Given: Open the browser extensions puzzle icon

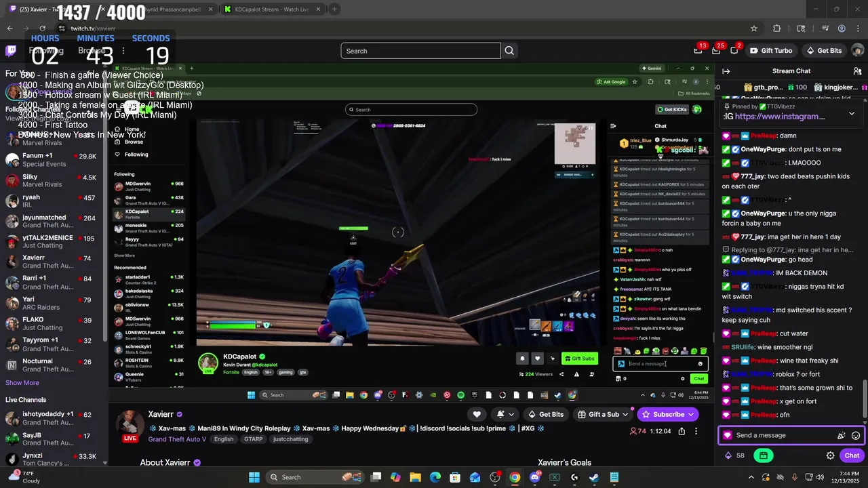Looking at the screenshot, I should pos(777,28).
